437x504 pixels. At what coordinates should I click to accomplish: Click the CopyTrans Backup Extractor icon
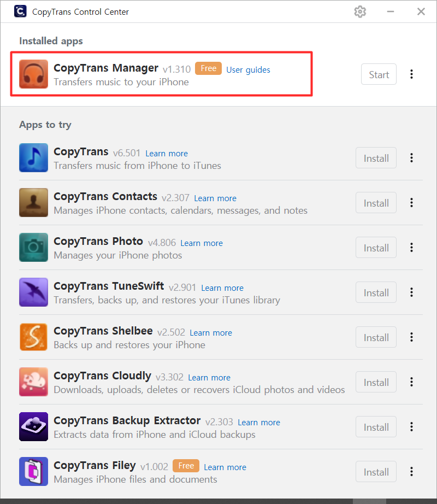click(x=33, y=426)
